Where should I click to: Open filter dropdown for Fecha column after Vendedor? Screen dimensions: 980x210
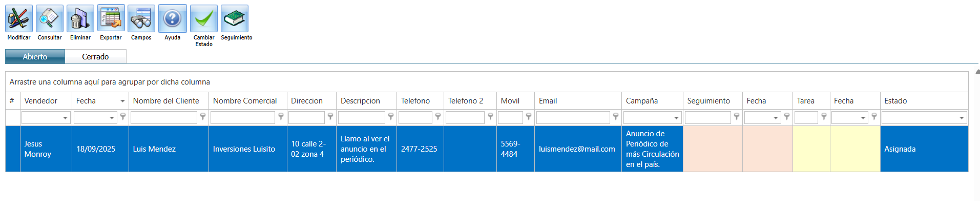click(112, 118)
